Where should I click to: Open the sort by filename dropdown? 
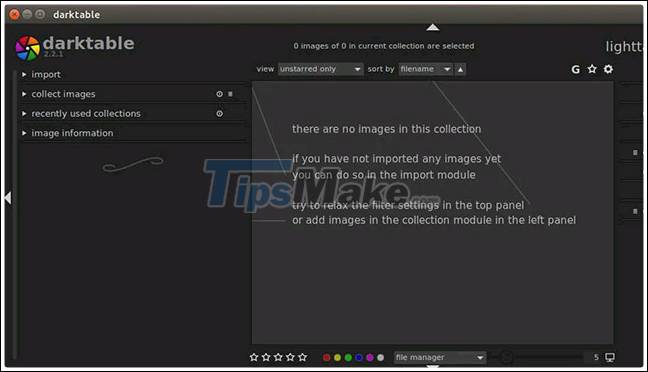(x=426, y=69)
